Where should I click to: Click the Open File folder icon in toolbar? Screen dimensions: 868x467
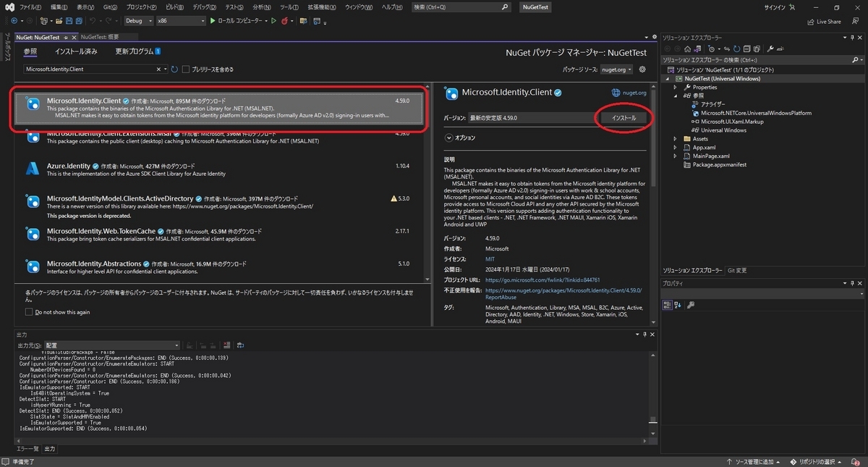[x=59, y=21]
